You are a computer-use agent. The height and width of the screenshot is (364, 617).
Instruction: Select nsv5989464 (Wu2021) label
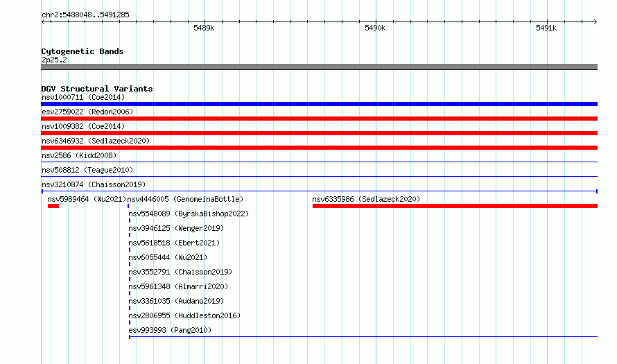pos(87,199)
